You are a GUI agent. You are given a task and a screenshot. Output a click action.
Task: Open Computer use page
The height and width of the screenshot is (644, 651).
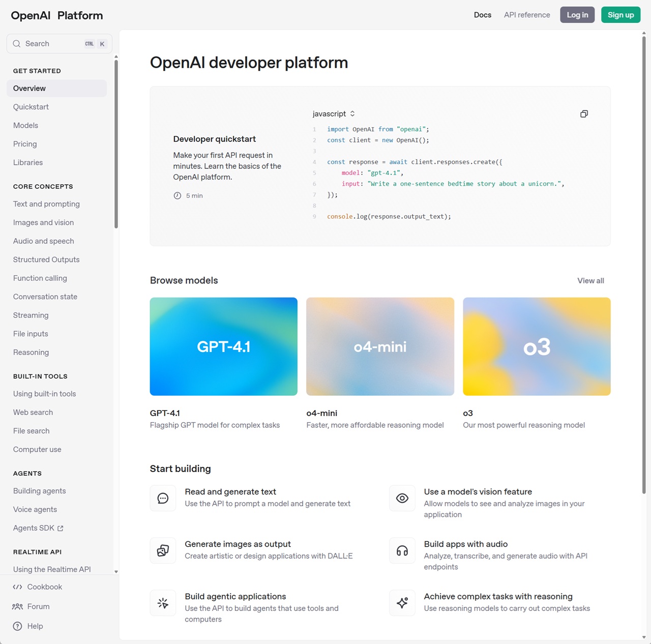[37, 450]
